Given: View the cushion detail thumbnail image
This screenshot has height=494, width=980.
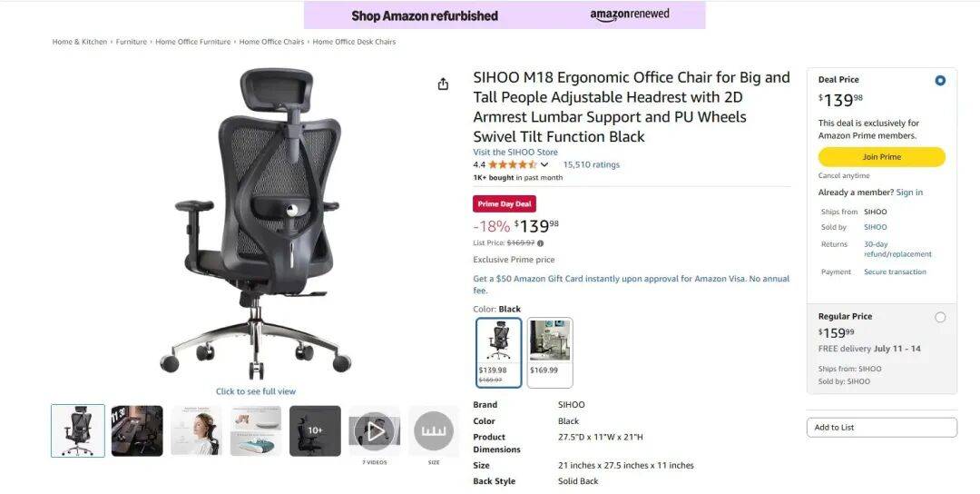Looking at the screenshot, I should pyautogui.click(x=256, y=430).
